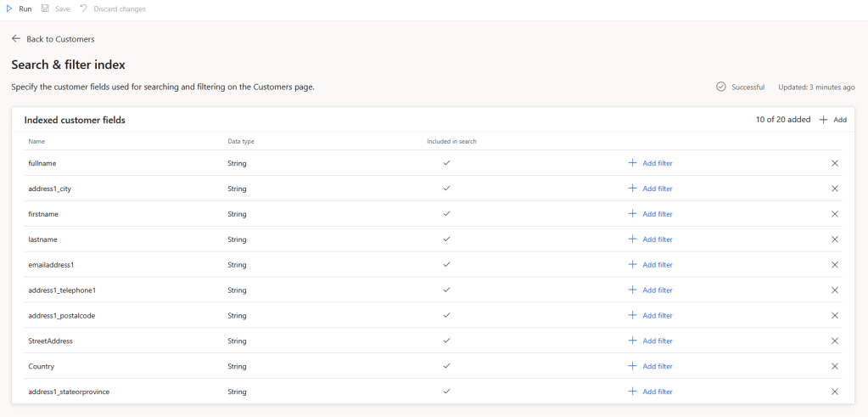Add filter for address1_telephone1

click(650, 290)
